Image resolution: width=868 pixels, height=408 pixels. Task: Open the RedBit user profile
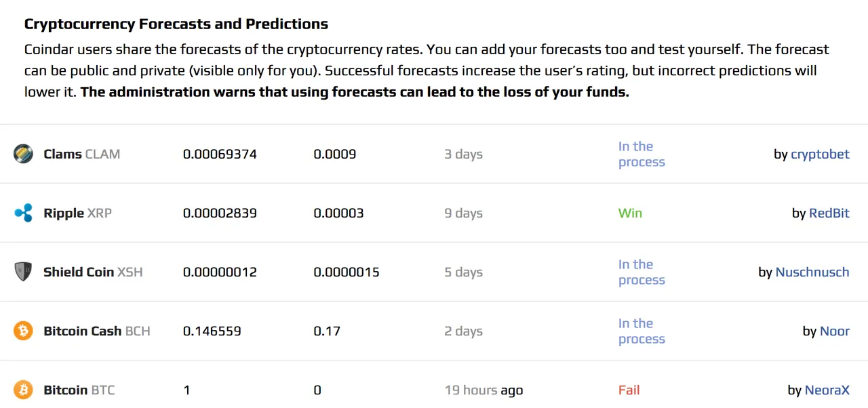829,213
